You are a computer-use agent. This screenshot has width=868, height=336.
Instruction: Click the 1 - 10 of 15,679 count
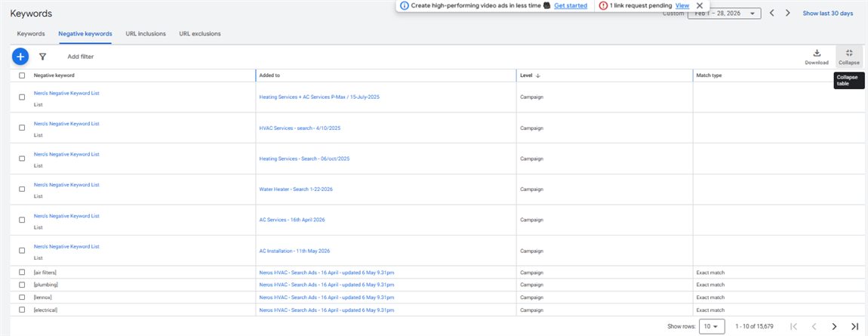pyautogui.click(x=755, y=327)
